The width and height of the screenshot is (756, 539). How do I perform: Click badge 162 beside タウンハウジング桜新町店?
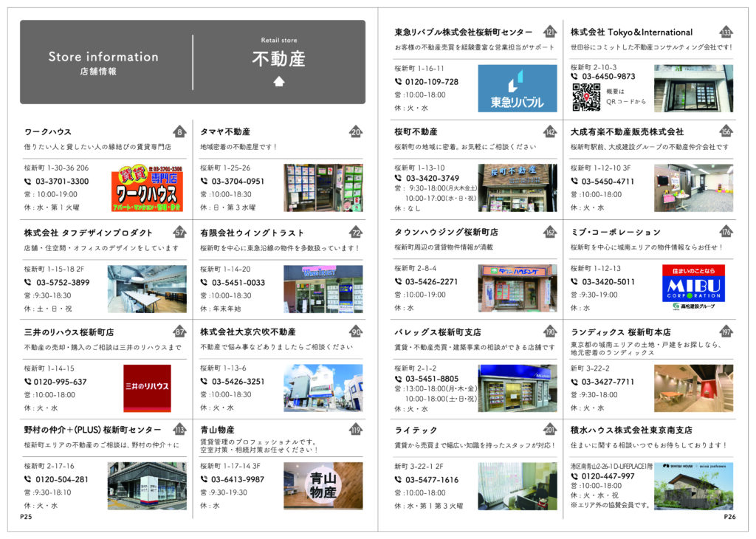549,232
